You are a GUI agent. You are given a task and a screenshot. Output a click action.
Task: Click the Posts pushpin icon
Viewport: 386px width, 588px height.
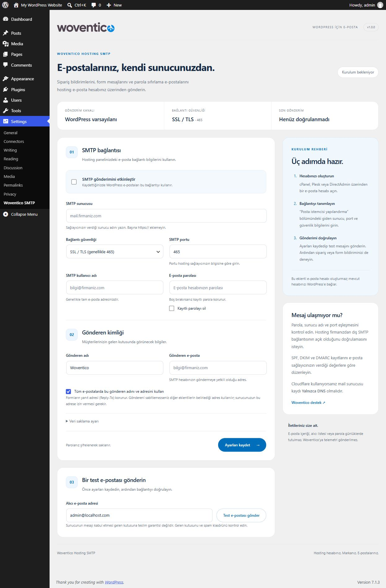(x=6, y=33)
